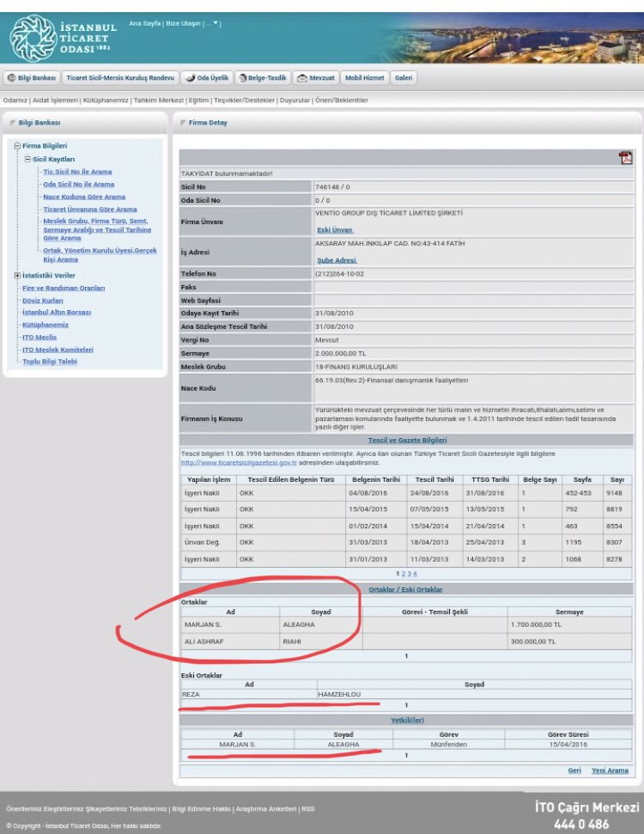This screenshot has width=644, height=834.
Task: Collapse the Sicil Kayıtları tree node
Action: tap(27, 159)
